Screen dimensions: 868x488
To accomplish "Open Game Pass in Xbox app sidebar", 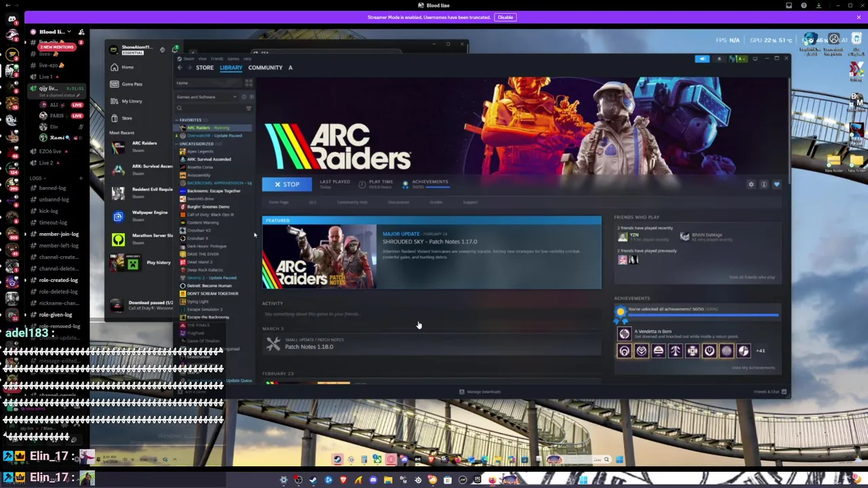I will click(x=132, y=84).
